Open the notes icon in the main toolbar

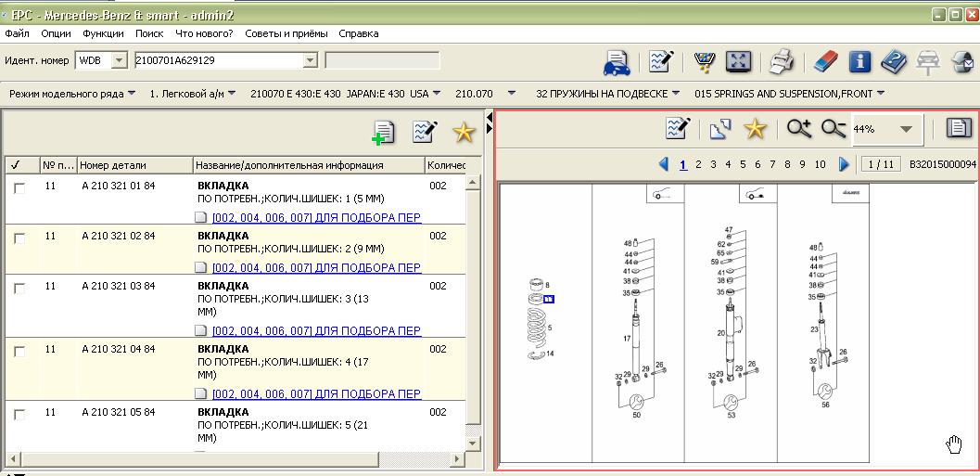tap(661, 62)
